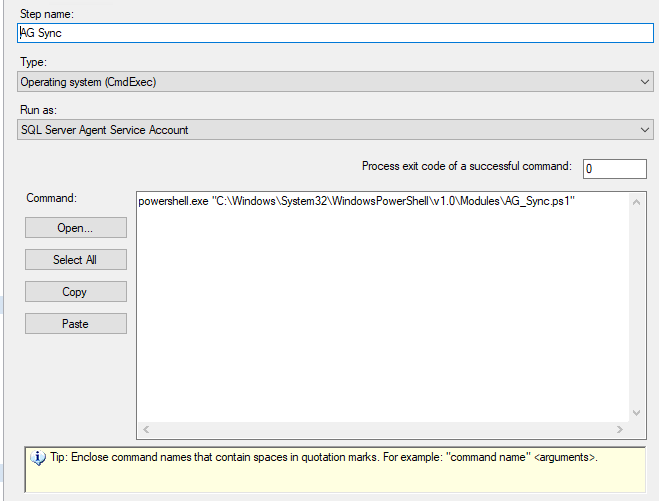Click the Paste button
The image size is (659, 501).
tap(76, 324)
